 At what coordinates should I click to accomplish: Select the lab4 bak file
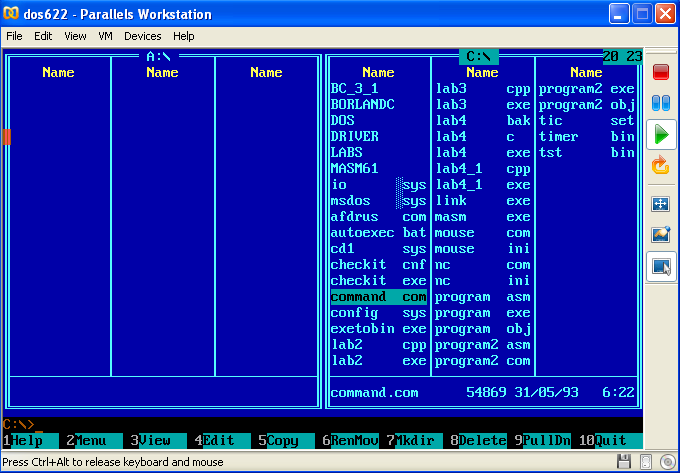[x=483, y=121]
